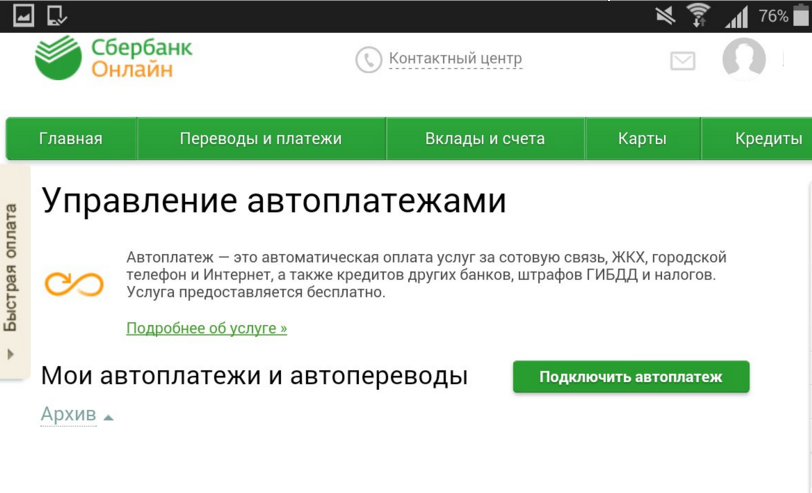Image resolution: width=812 pixels, height=493 pixels.
Task: Click the Sberbank Online logo
Action: 113,57
